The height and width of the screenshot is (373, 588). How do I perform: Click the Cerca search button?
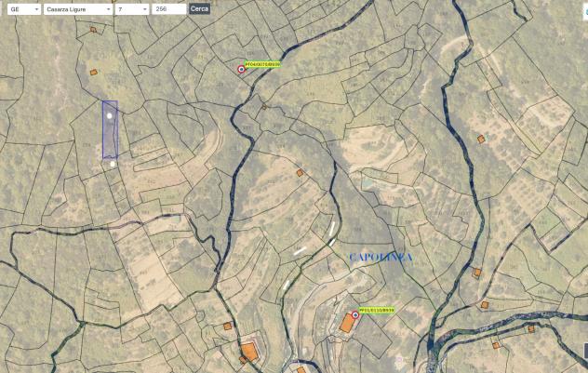199,9
